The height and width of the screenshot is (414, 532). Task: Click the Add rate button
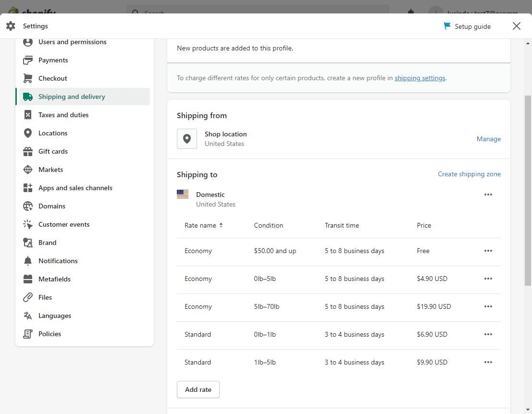(x=198, y=390)
